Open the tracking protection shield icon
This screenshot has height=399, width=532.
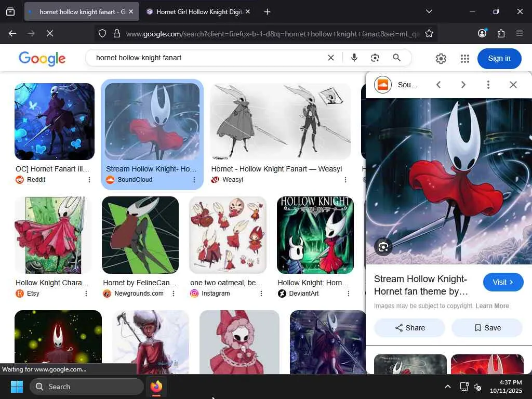pyautogui.click(x=102, y=34)
